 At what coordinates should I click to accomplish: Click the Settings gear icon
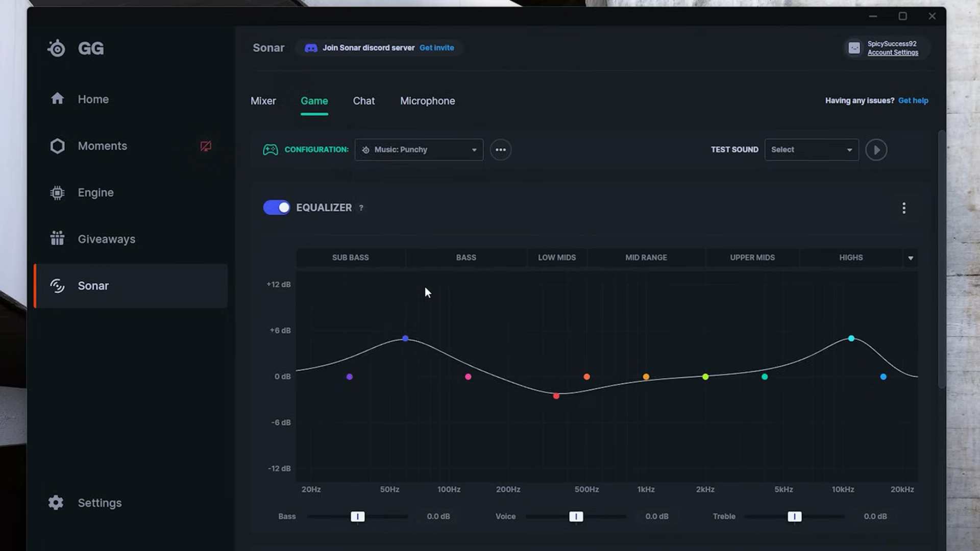click(x=56, y=503)
